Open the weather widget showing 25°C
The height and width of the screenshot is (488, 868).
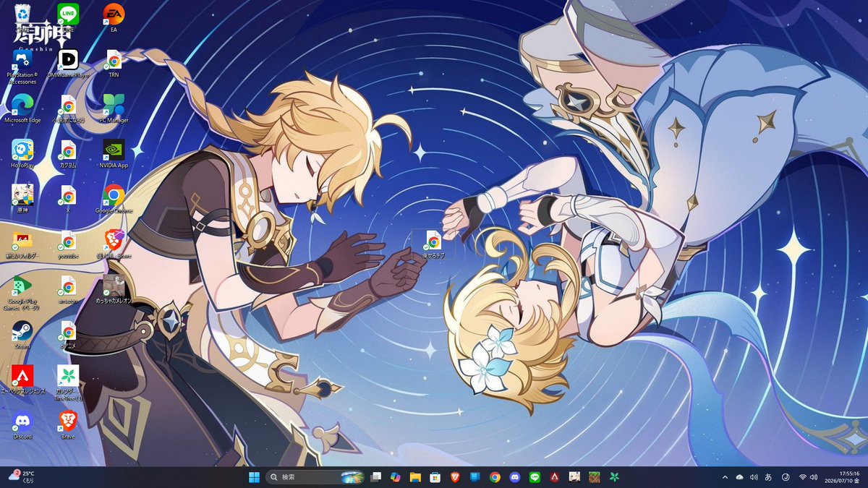click(x=22, y=477)
